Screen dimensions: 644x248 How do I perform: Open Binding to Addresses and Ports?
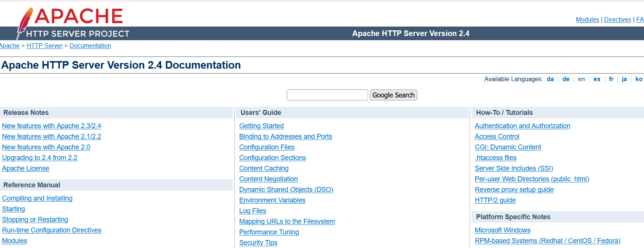tap(285, 137)
